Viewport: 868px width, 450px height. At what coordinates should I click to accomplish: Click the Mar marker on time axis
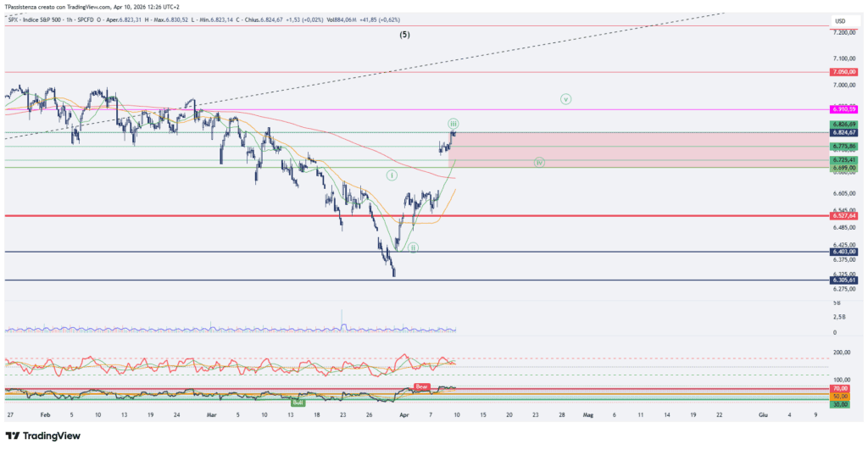coord(212,415)
